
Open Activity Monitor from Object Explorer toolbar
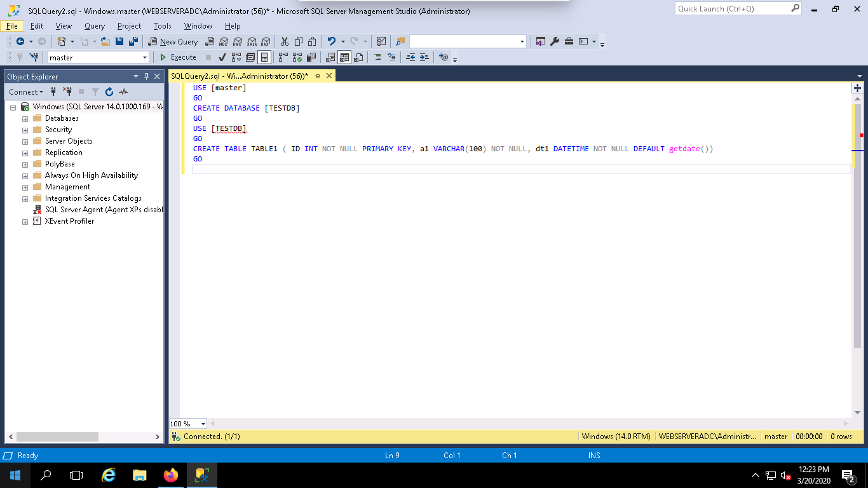coord(123,92)
